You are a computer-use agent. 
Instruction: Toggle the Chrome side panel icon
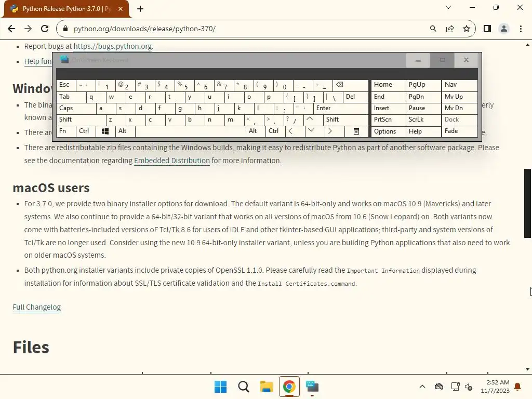[x=487, y=29]
